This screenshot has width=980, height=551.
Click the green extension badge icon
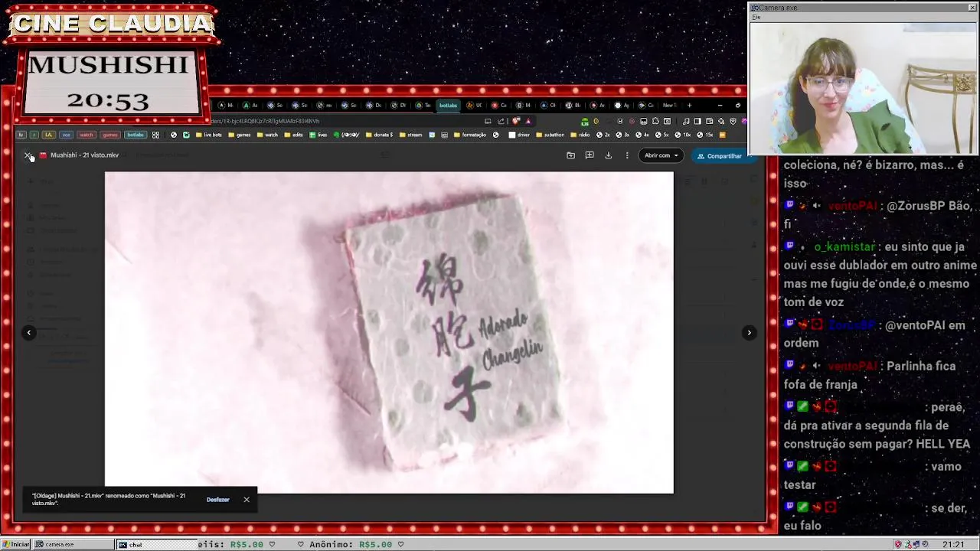[x=585, y=121]
